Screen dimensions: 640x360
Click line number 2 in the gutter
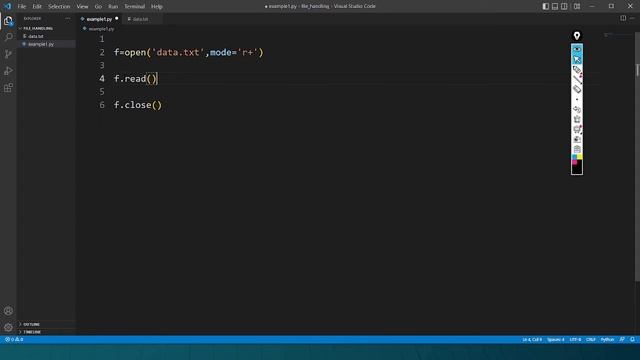tap(102, 53)
